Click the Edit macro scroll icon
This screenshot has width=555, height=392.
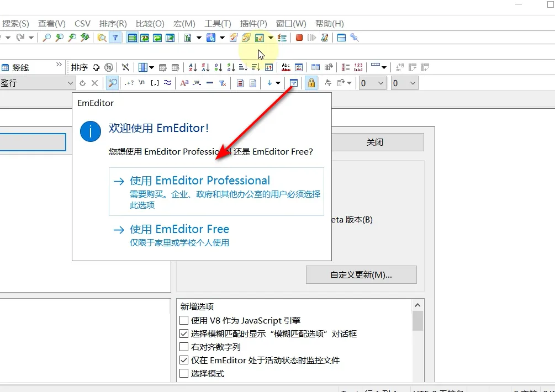point(324,38)
